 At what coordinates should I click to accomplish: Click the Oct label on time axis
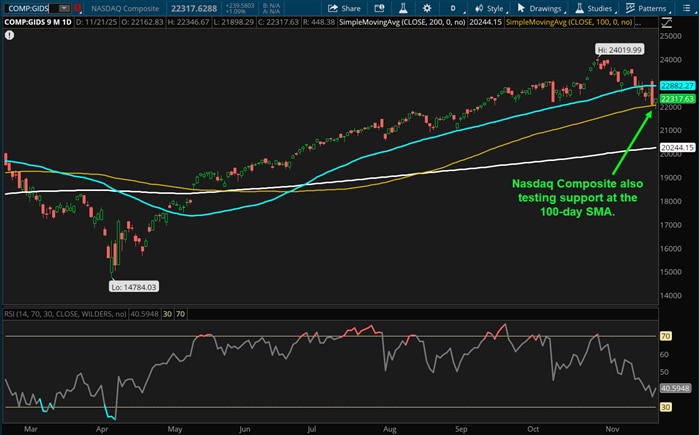coord(533,429)
